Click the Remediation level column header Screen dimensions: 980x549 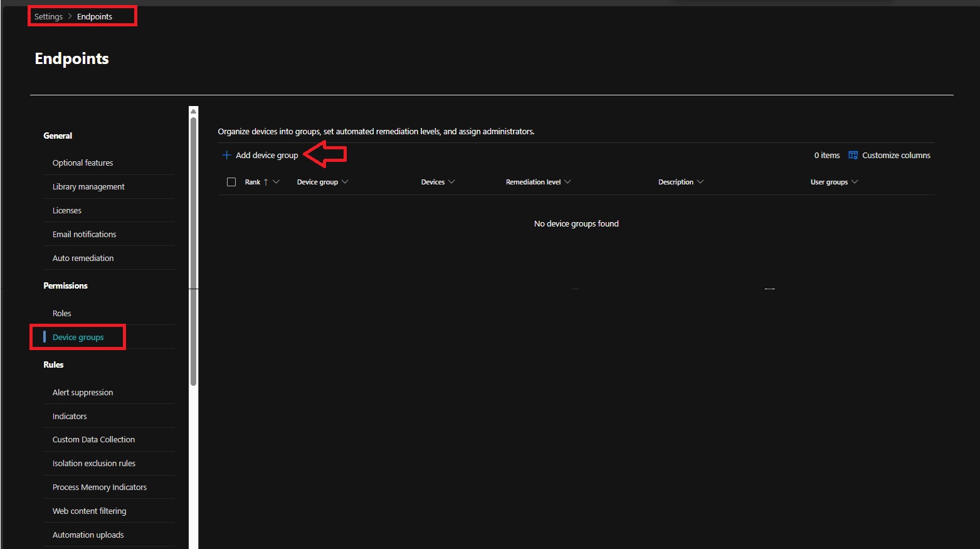pos(534,182)
